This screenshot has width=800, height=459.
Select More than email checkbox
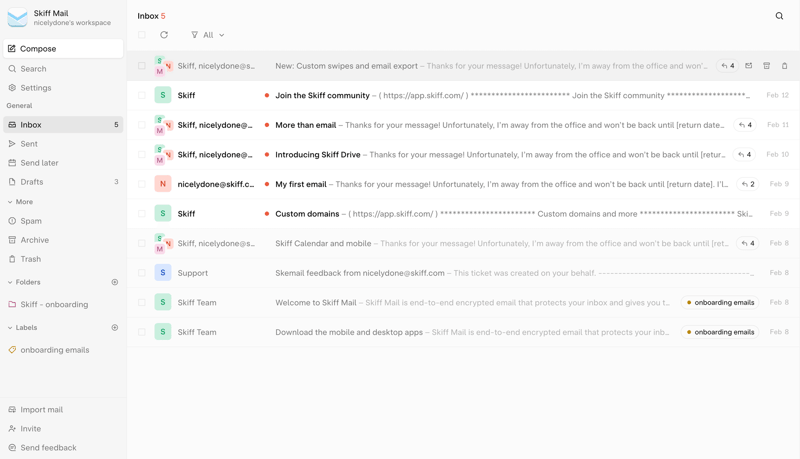142,125
